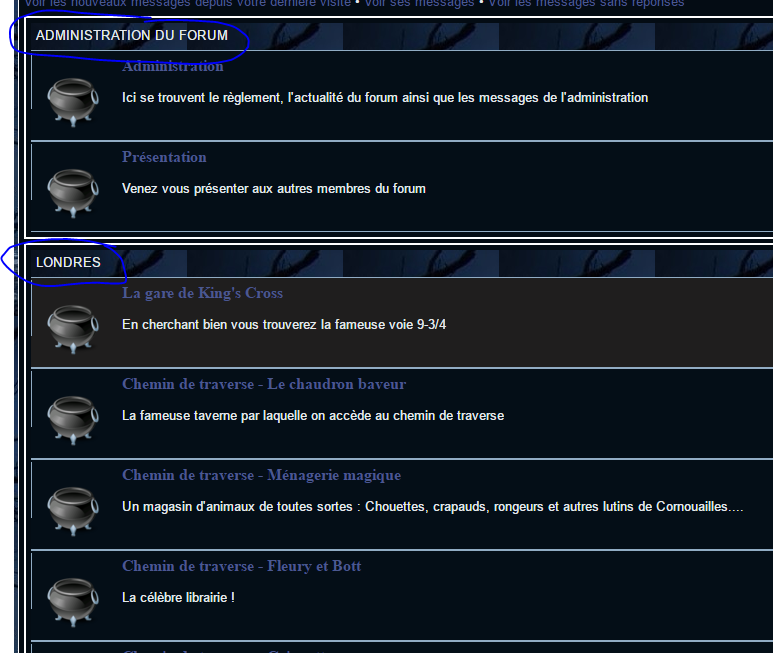The height and width of the screenshot is (653, 773).
Task: Select cauldron icon for La gare de King's Cross
Action: [73, 329]
